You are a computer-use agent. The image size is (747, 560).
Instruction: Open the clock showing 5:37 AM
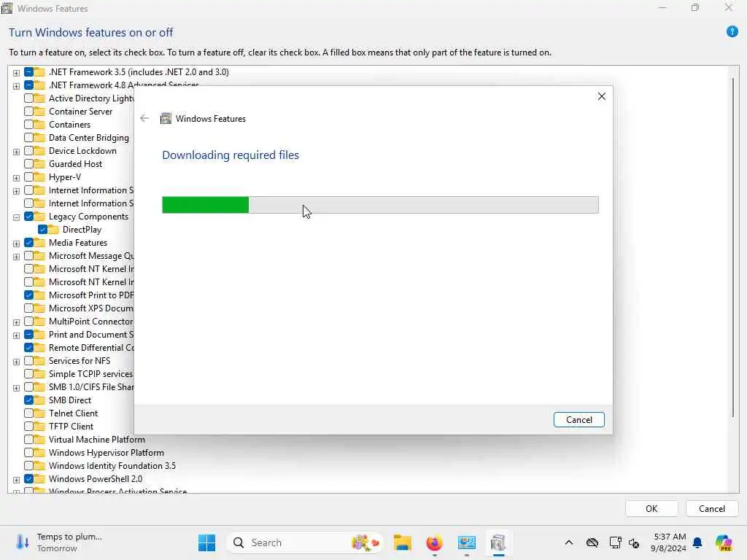(670, 542)
